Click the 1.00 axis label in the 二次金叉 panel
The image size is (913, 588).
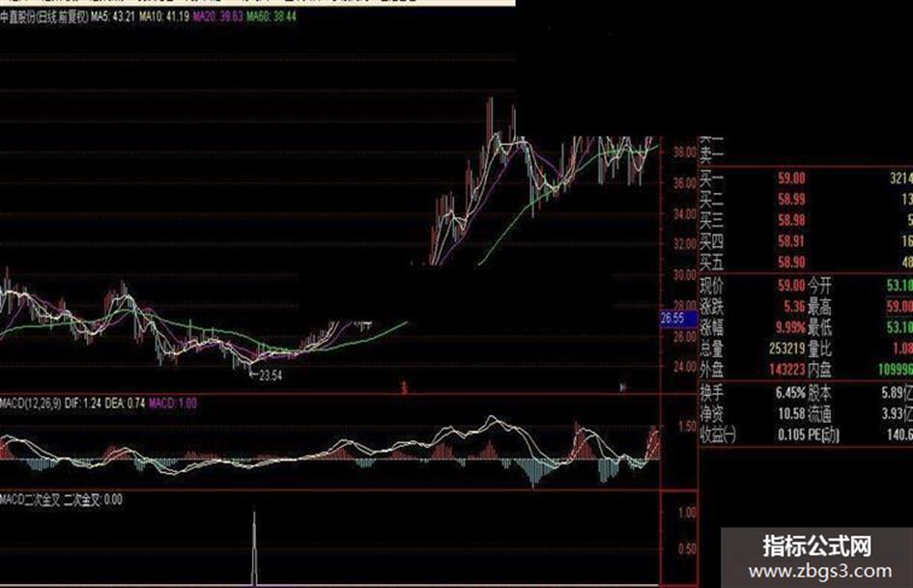[x=687, y=513]
